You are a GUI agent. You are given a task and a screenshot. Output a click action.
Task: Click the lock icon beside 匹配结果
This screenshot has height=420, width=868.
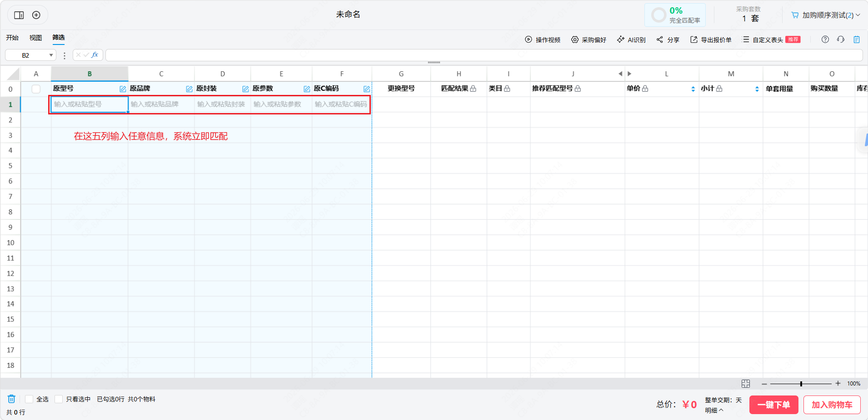pyautogui.click(x=473, y=89)
